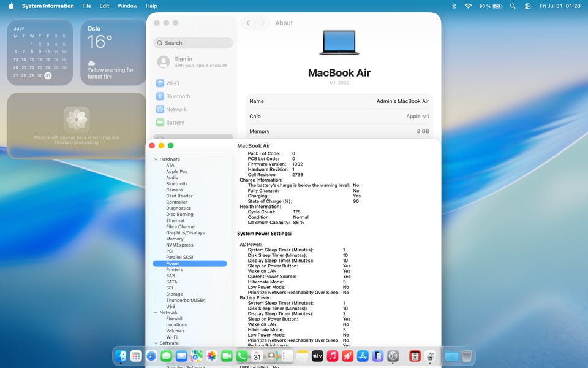The width and height of the screenshot is (588, 368).
Task: Open the Apple menu
Action: [x=11, y=6]
